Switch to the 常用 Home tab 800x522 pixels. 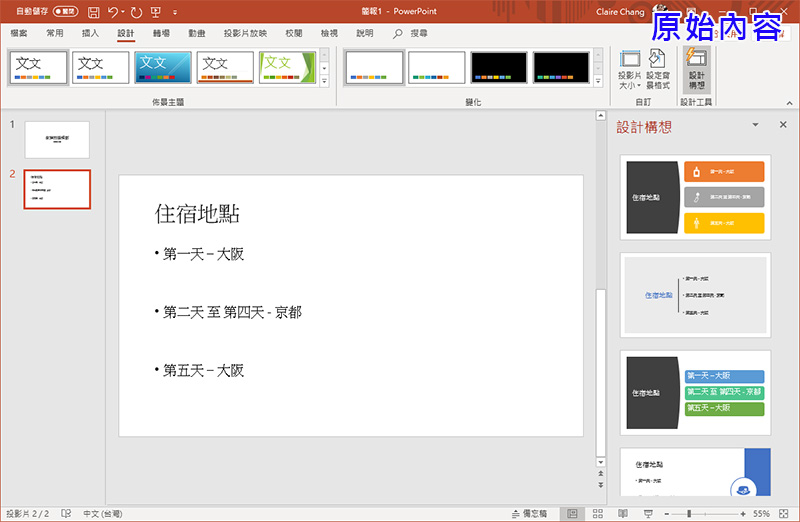pos(55,33)
